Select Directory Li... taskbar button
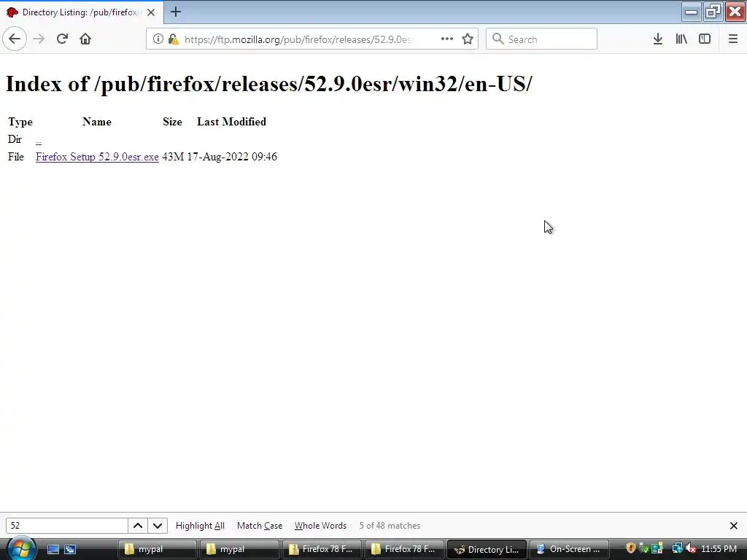 coord(487,549)
